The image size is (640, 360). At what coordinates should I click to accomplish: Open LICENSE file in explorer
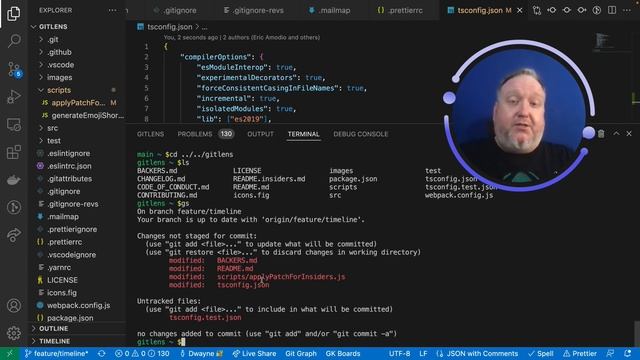click(62, 280)
